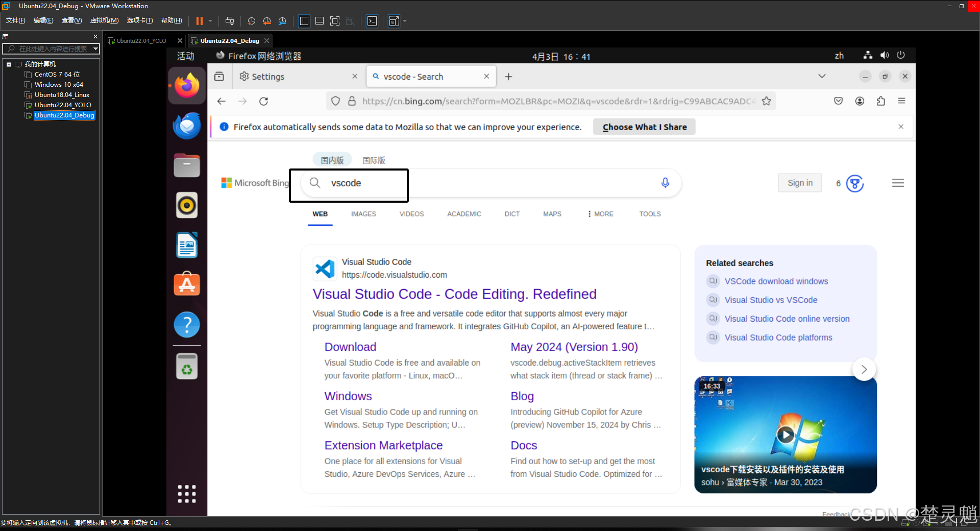Show Applications grid at the dock bottom
The height and width of the screenshot is (531, 980).
coord(187,494)
